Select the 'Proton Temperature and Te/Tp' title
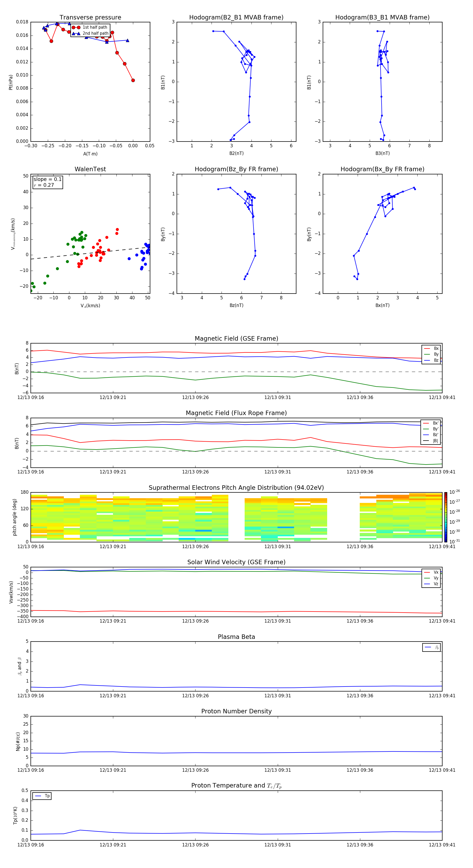 click(236, 786)
